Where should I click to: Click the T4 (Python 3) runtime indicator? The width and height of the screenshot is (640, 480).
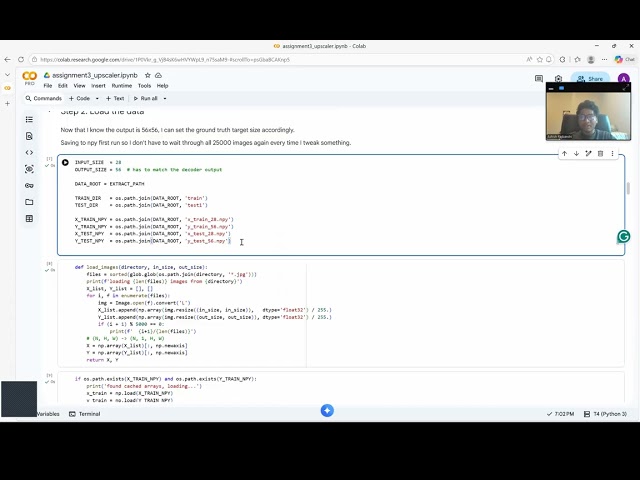(x=605, y=414)
